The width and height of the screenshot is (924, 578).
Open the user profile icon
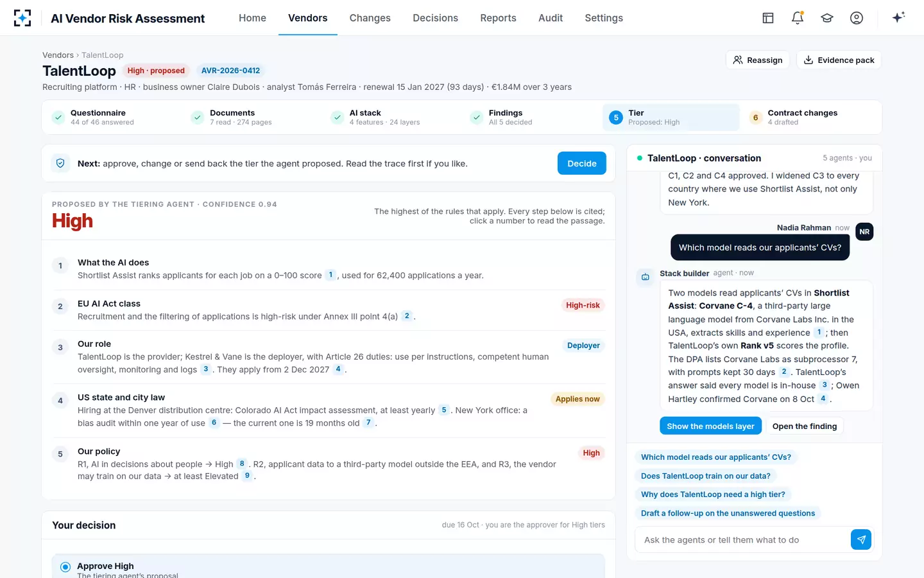point(857,18)
